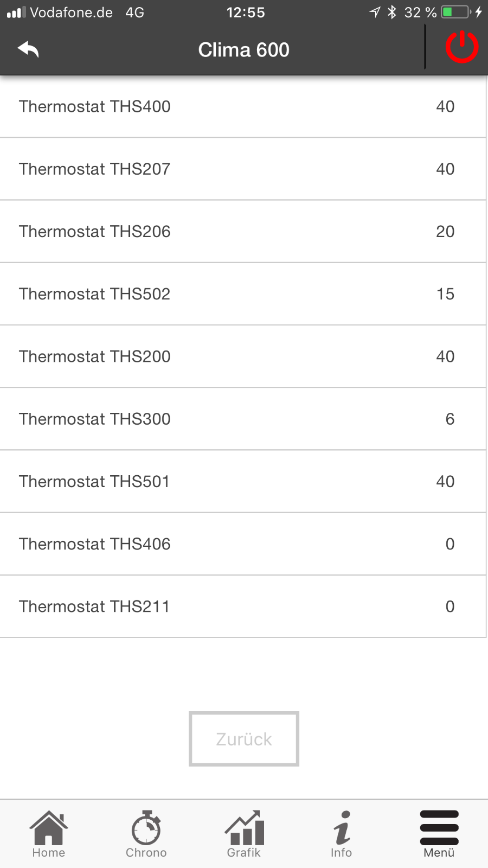
Task: Tap the back arrow icon
Action: click(x=28, y=49)
